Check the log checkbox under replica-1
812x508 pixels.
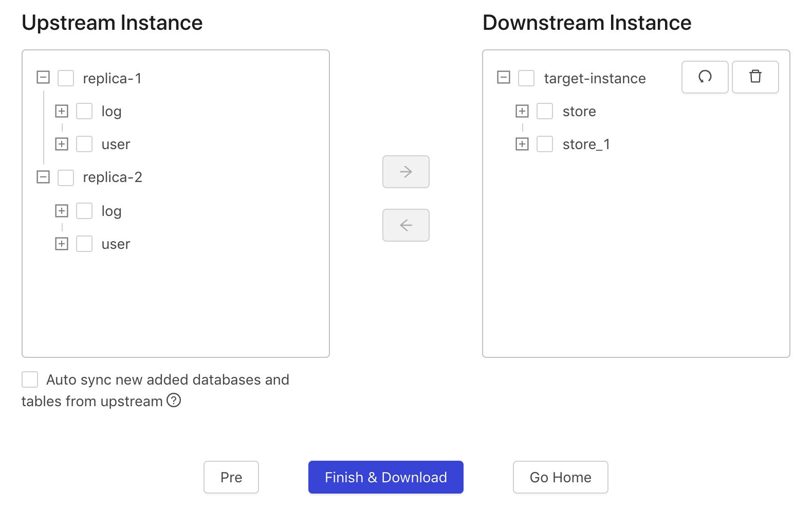[84, 111]
